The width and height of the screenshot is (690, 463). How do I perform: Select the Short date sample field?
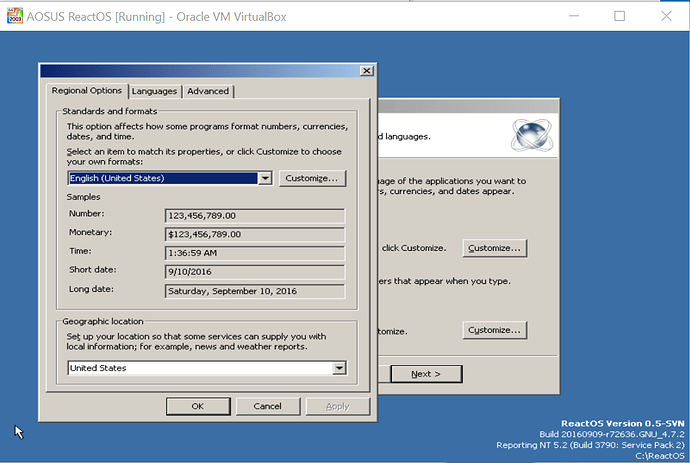(254, 272)
